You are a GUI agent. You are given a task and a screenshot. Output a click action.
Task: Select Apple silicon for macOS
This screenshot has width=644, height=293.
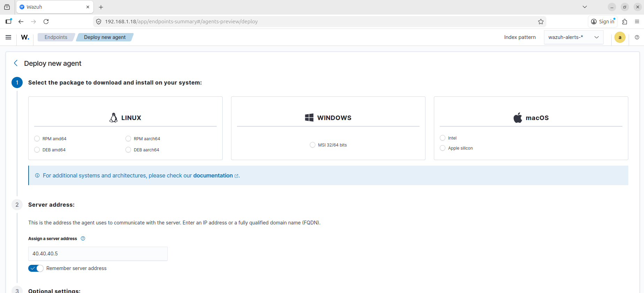443,148
